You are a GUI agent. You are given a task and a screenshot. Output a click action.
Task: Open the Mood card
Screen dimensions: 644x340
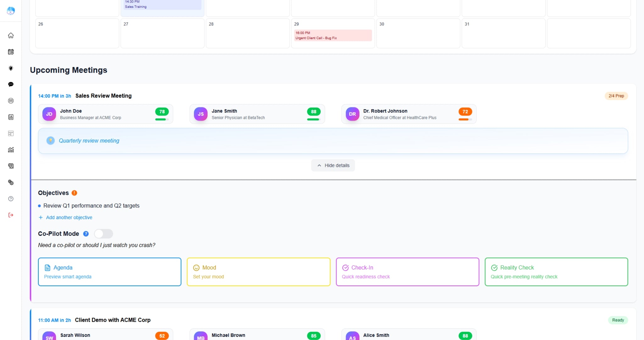pyautogui.click(x=258, y=272)
